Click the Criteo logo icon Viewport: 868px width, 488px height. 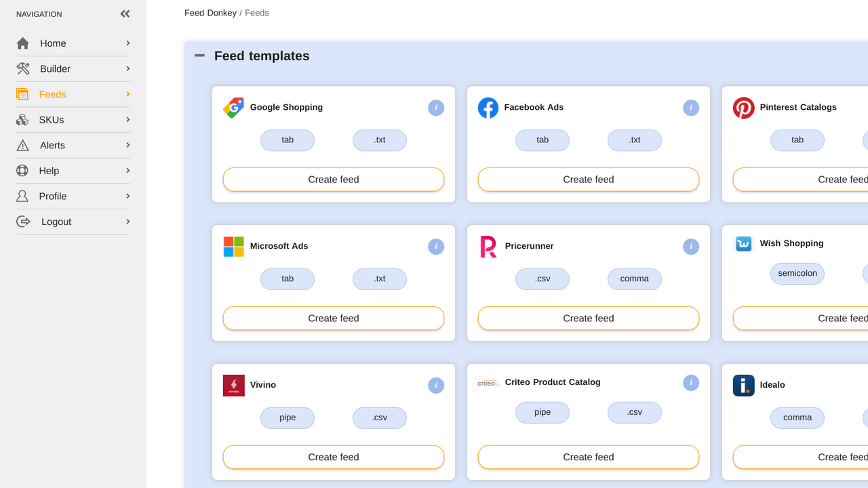click(488, 382)
